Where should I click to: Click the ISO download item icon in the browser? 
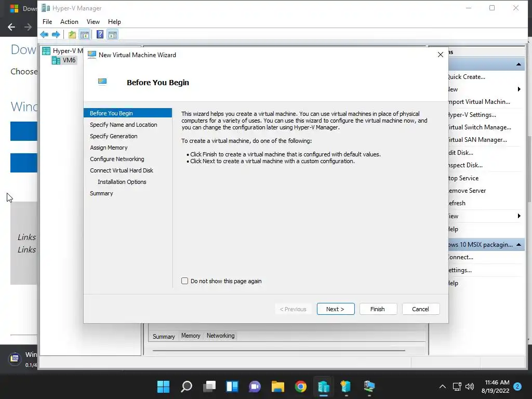click(15, 358)
